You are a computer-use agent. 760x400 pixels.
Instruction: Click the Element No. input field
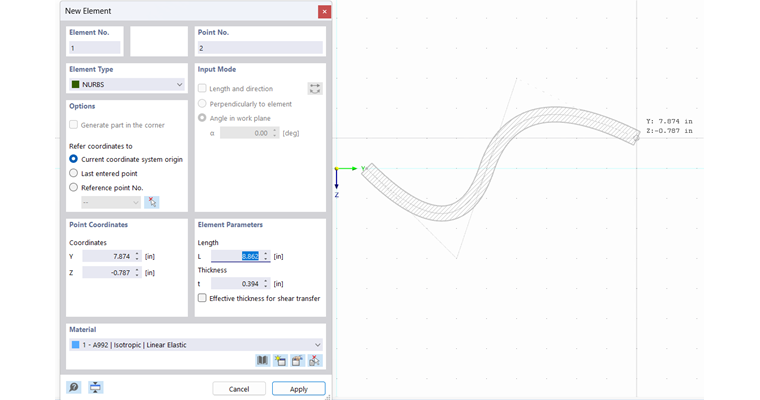point(95,48)
